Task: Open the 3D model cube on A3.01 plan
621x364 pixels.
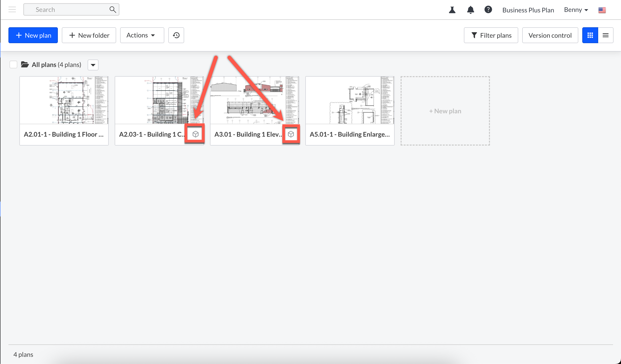Action: tap(291, 134)
